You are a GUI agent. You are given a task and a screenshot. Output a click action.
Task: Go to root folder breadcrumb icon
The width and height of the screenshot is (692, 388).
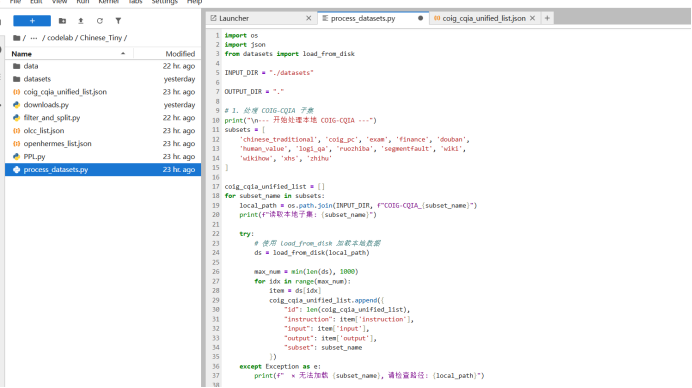(17, 38)
